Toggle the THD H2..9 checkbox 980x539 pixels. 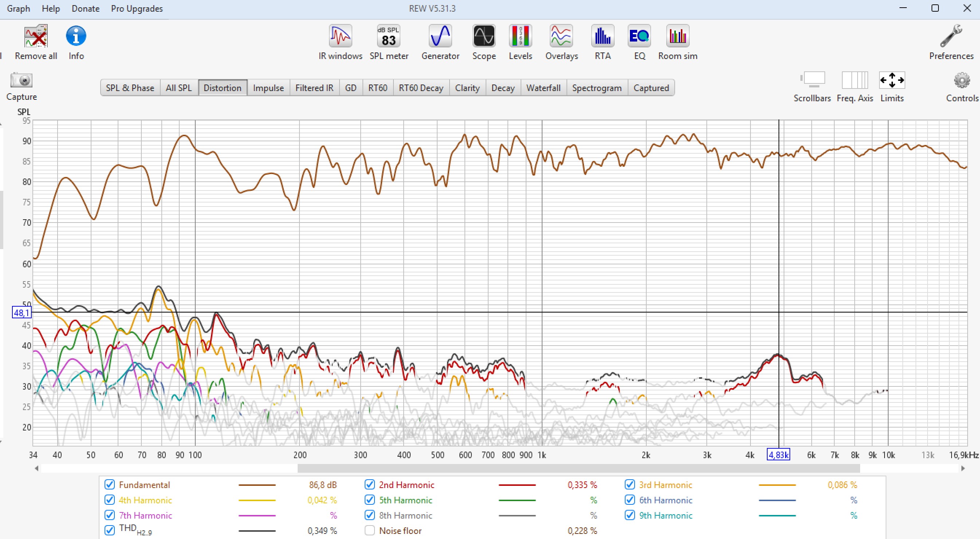pyautogui.click(x=110, y=530)
